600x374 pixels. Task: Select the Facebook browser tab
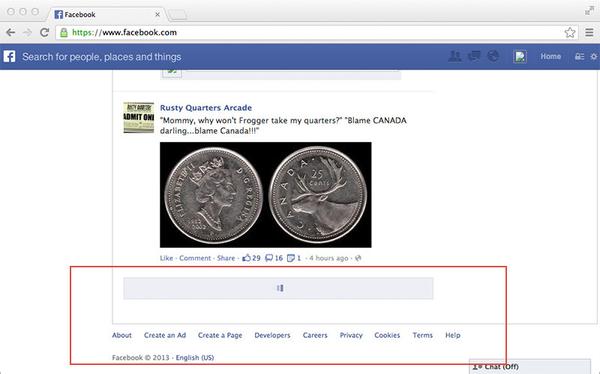click(x=105, y=15)
